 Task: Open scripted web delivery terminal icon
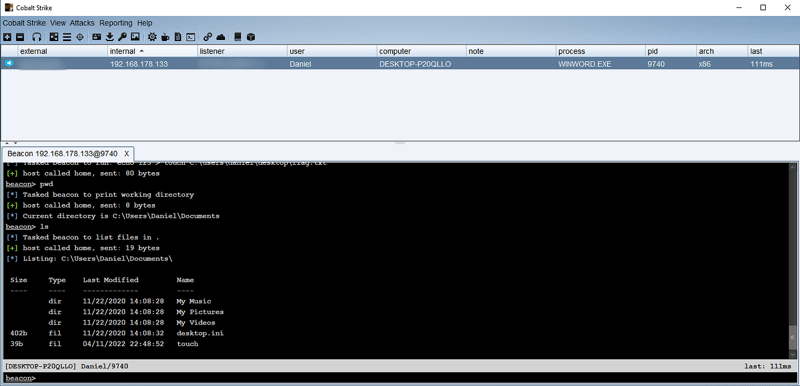[191, 37]
